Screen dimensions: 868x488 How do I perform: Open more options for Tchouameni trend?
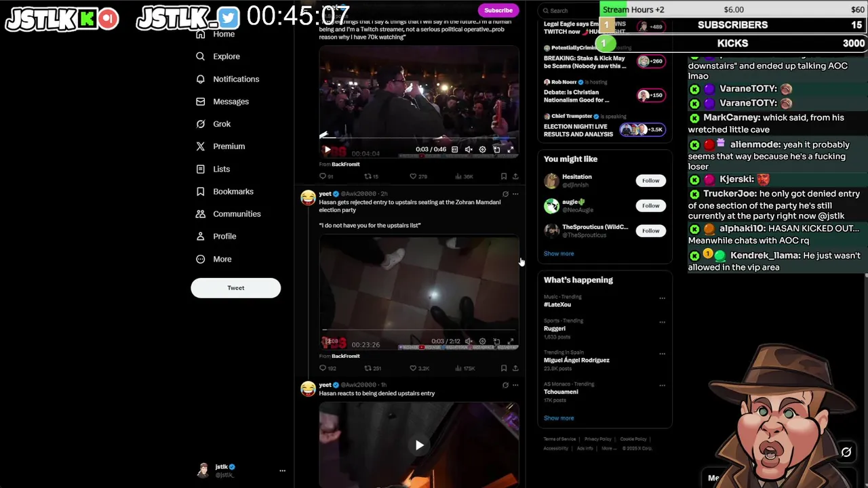pos(663,385)
